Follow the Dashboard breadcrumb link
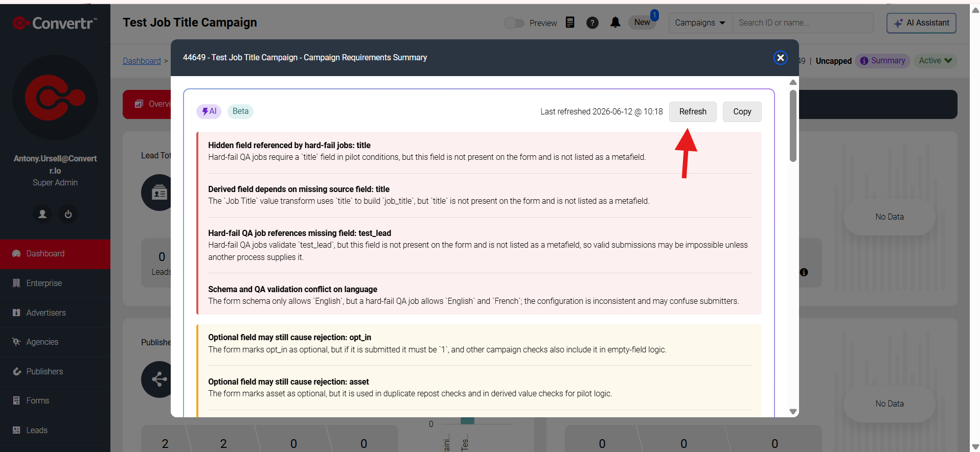The height and width of the screenshot is (452, 980). coord(142,61)
